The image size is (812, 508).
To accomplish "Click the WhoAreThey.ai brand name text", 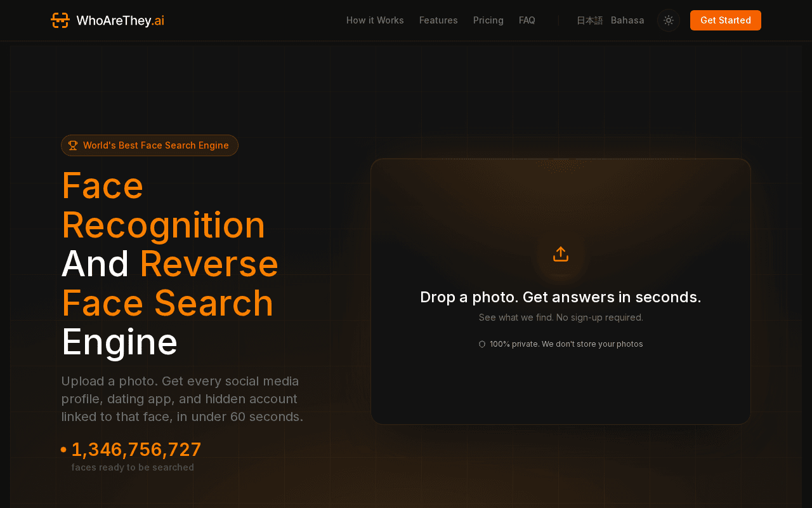I will pos(120,20).
